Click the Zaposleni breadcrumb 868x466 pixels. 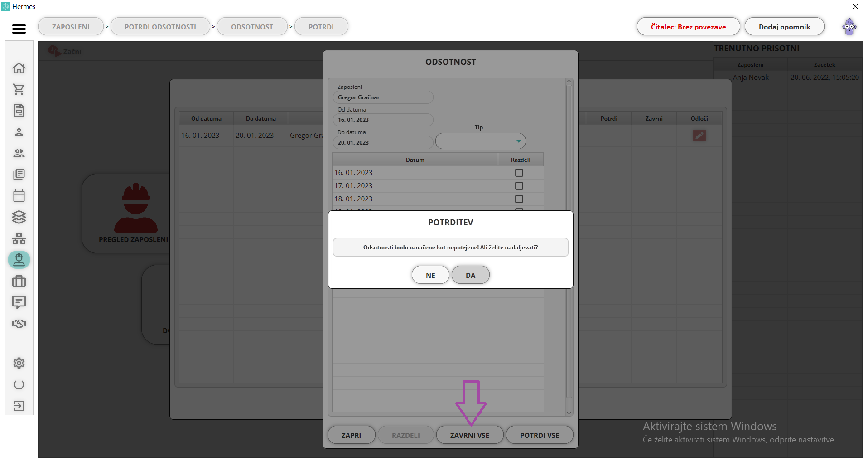pyautogui.click(x=71, y=27)
